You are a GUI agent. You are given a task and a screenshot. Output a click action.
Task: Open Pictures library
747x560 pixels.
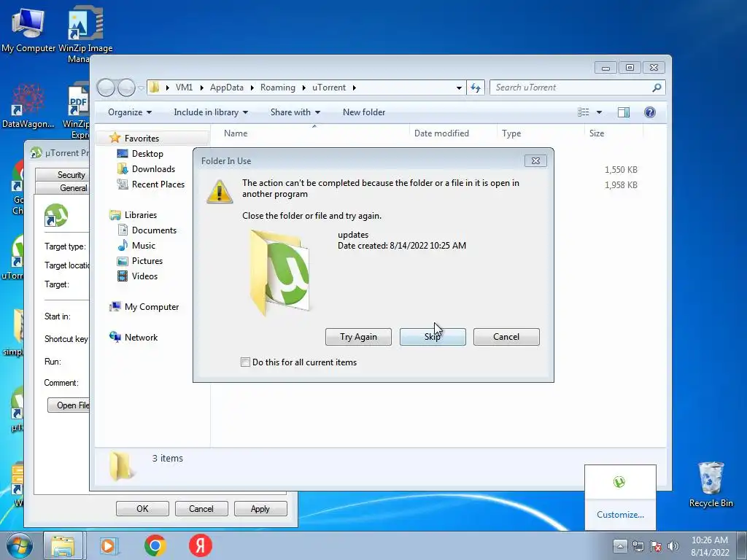click(x=147, y=261)
